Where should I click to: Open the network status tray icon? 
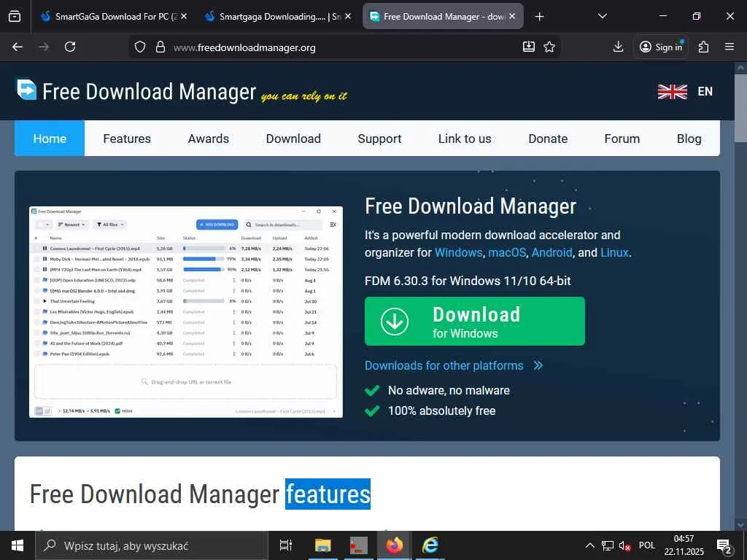[608, 545]
